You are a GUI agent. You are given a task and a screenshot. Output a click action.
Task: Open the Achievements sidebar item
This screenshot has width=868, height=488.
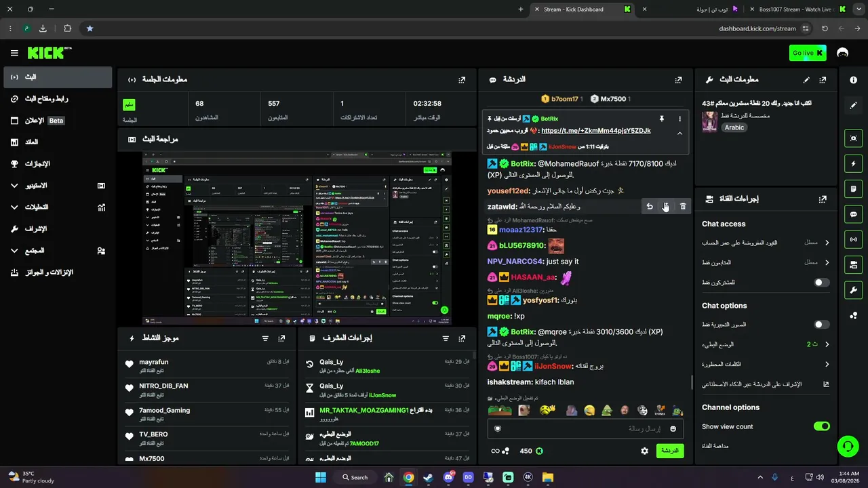[x=58, y=164]
